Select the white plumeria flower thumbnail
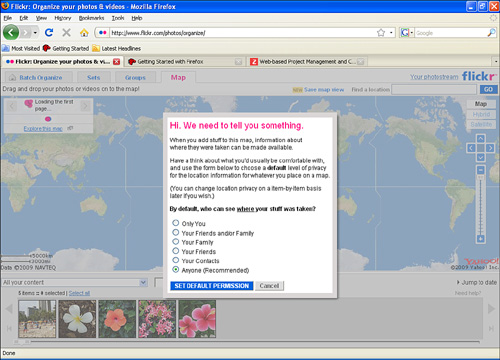 77,319
